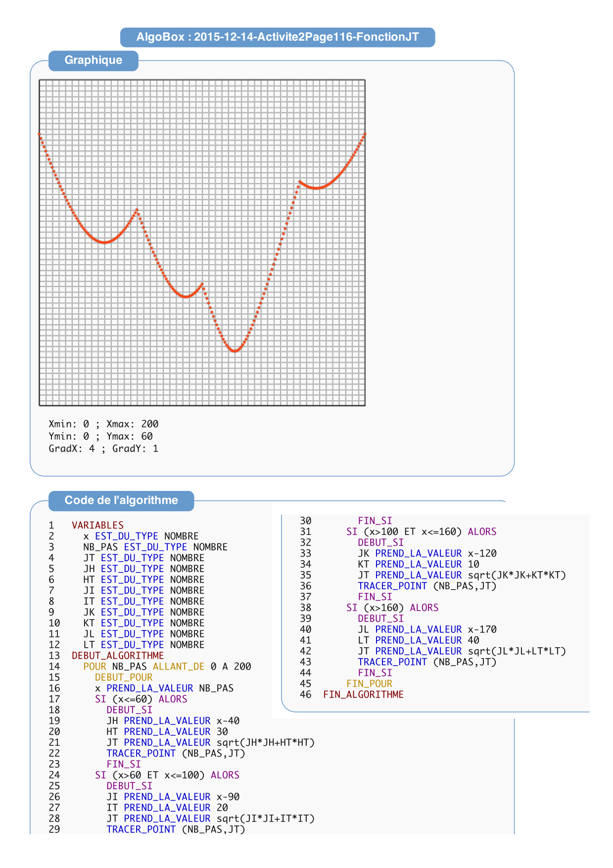Select the 'Xmin: 0 ; Xmax: 200' line

coord(103,424)
